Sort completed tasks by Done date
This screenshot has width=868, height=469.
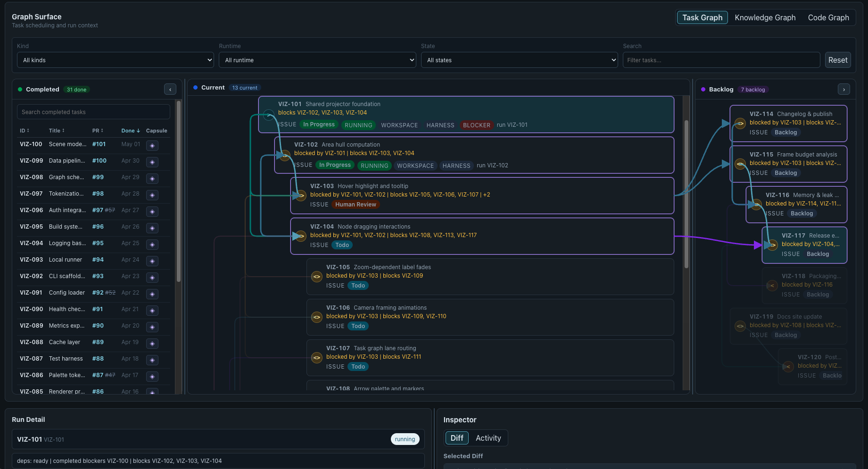point(131,131)
